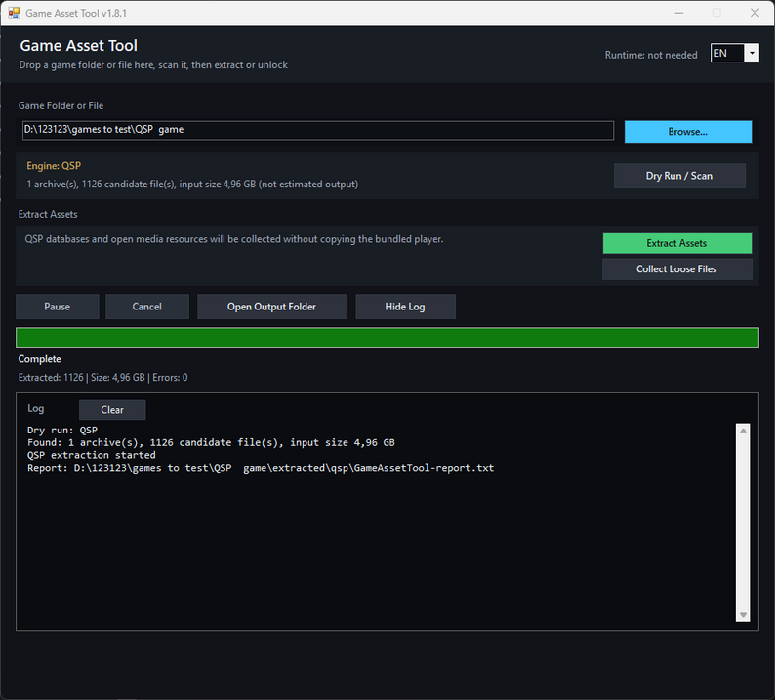The width and height of the screenshot is (775, 700).
Task: Click the Game Asset Tool title bar icon
Action: click(x=14, y=13)
